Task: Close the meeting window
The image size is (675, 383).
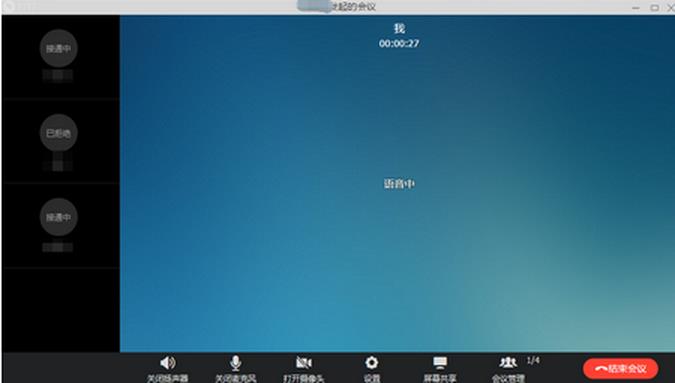Action: point(670,7)
